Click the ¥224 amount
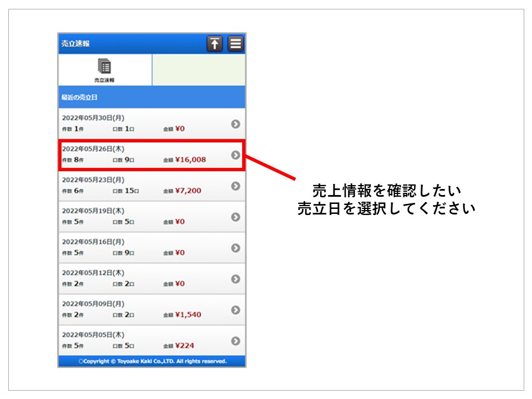The image size is (532, 399). [185, 346]
